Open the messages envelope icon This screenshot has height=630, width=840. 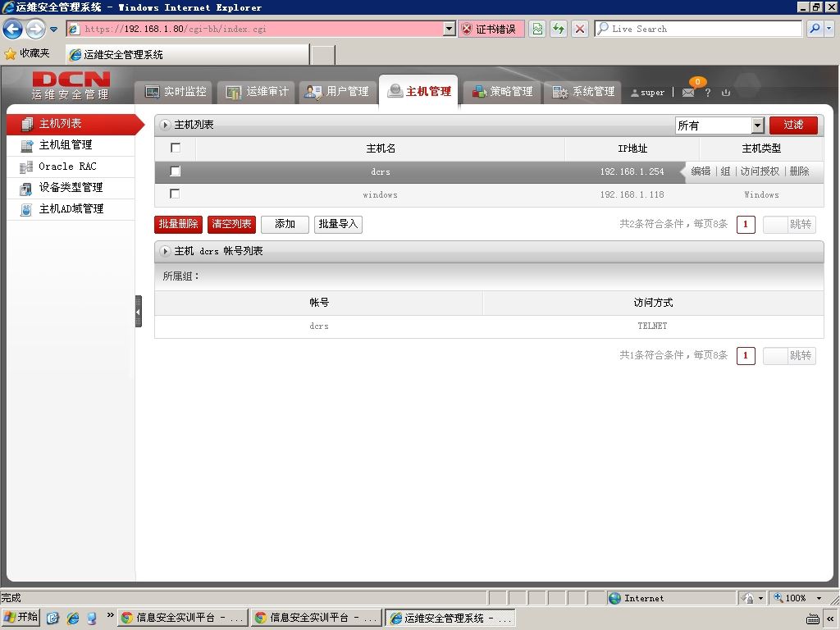688,93
